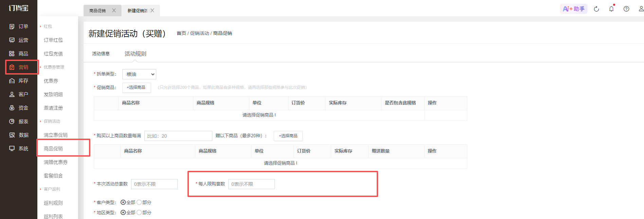
Task: Open the 活动信息 tab
Action: [101, 54]
